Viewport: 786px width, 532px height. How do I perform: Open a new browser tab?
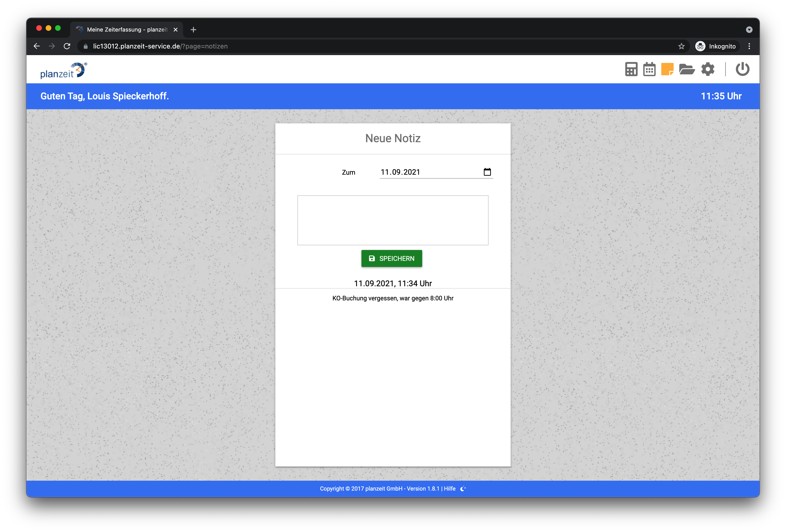[193, 30]
